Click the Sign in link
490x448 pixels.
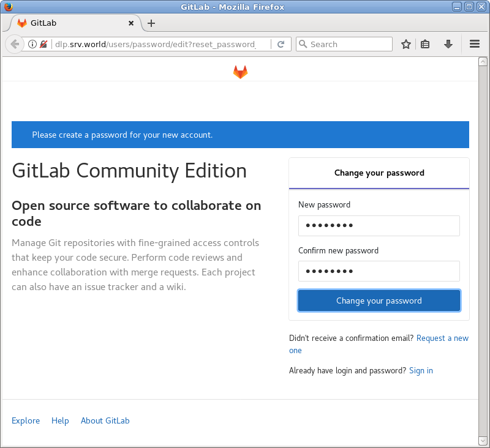(x=421, y=370)
